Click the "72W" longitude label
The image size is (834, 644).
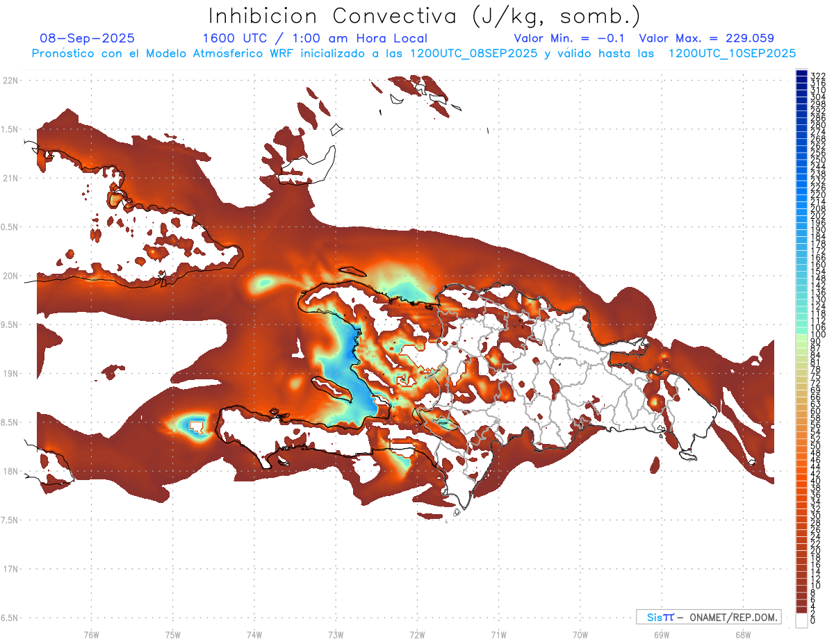click(x=417, y=635)
